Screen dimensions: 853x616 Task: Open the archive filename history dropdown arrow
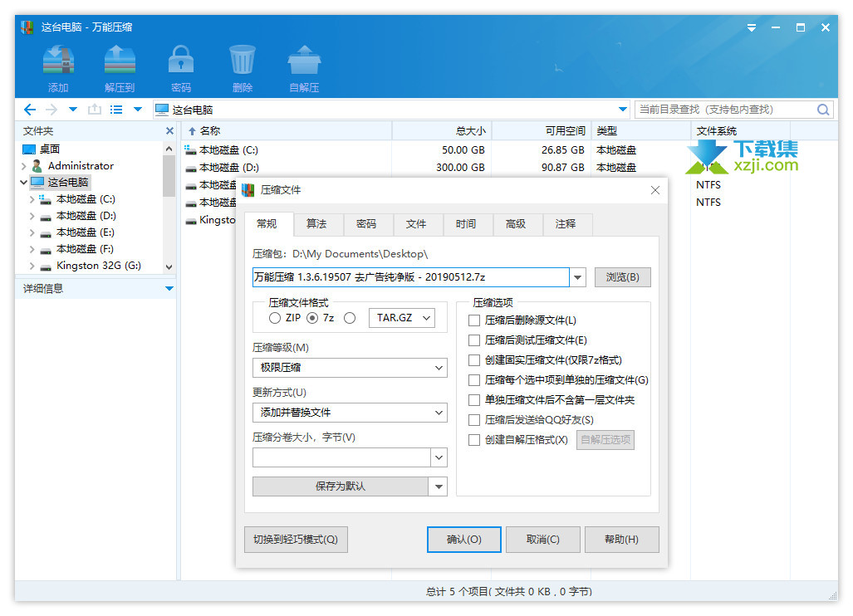pyautogui.click(x=578, y=277)
